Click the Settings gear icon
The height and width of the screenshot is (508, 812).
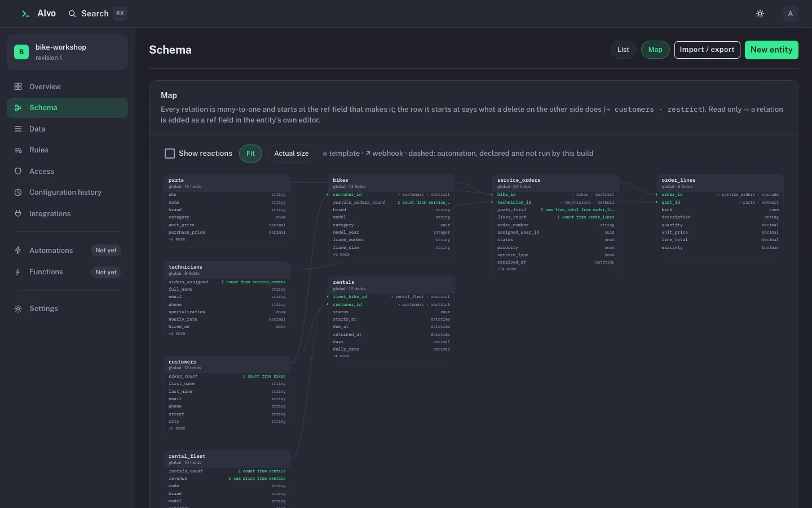point(18,309)
